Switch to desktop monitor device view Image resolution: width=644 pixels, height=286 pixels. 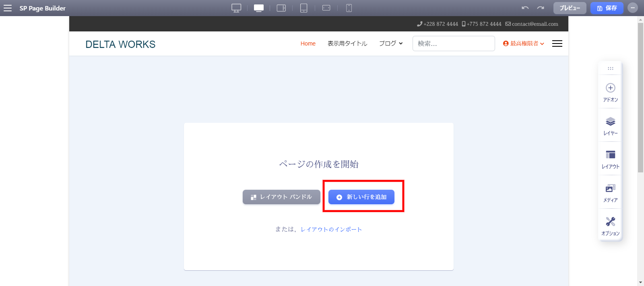(236, 8)
